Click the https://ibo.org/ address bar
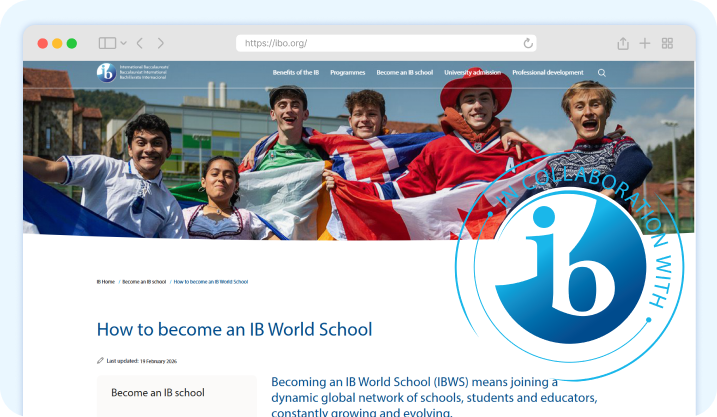The width and height of the screenshot is (717, 417). [x=386, y=43]
